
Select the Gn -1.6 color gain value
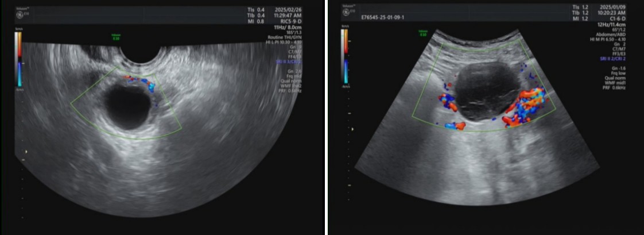pyautogui.click(x=619, y=68)
